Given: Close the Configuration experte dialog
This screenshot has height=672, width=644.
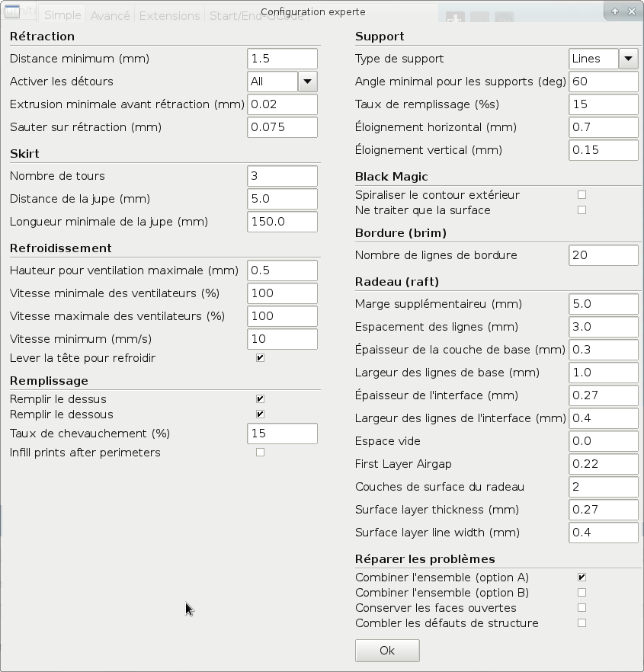Looking at the screenshot, I should (632, 11).
